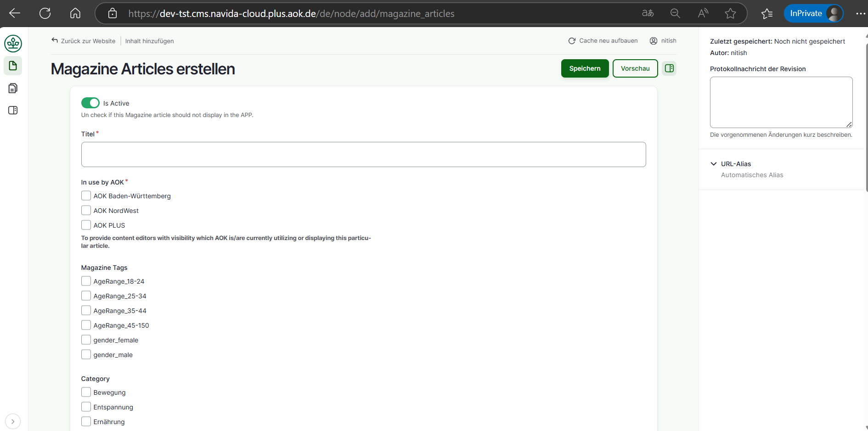
Task: Check Ernährung category checkbox
Action: [86, 421]
